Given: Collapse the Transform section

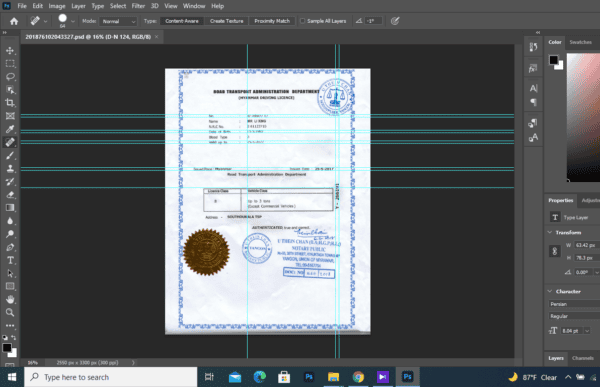Looking at the screenshot, I should (x=550, y=232).
